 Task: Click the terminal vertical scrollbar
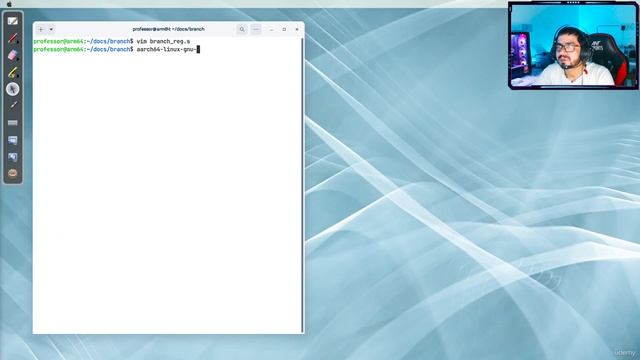tap(302, 185)
